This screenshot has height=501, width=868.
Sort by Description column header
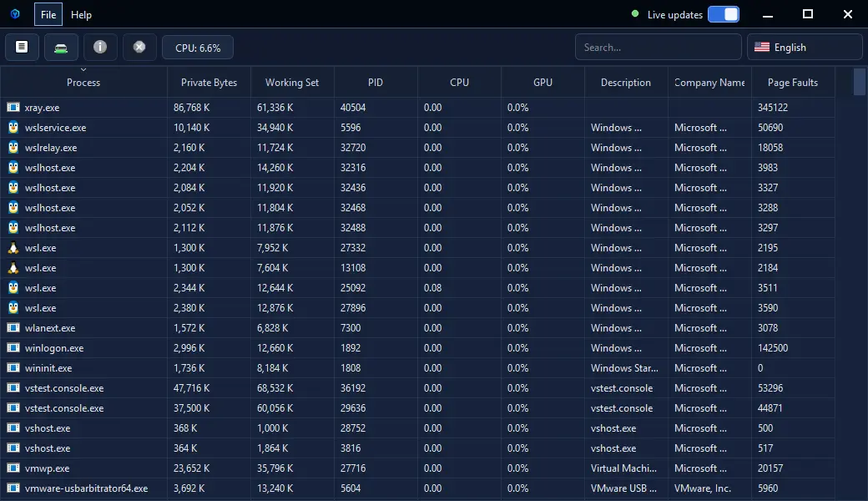click(x=626, y=82)
